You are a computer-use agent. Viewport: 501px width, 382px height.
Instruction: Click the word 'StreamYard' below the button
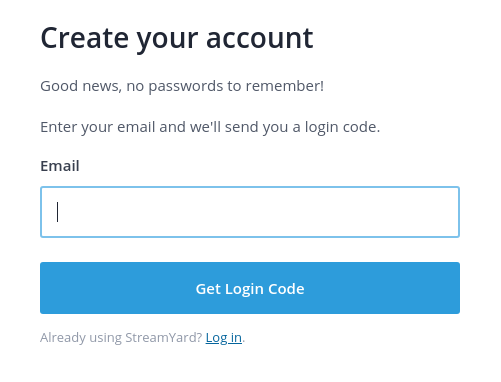pyautogui.click(x=160, y=338)
